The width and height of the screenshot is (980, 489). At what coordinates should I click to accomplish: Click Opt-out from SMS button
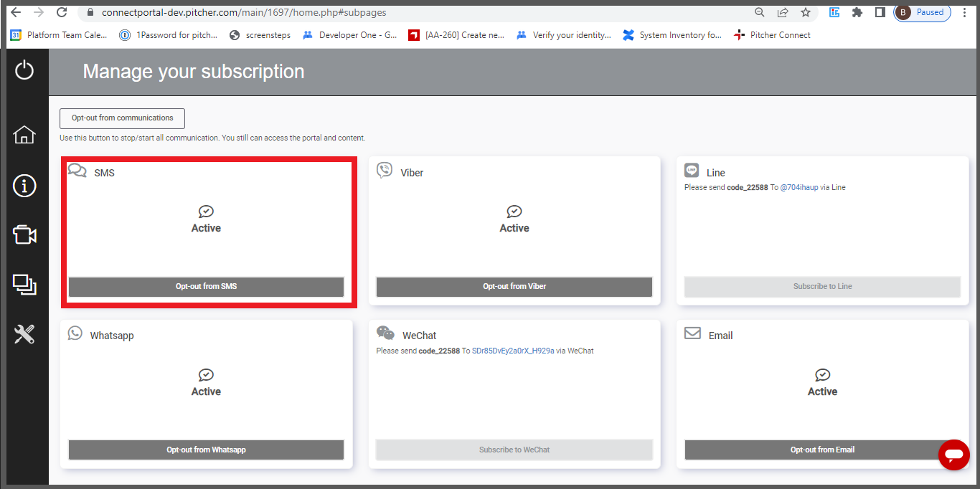[x=206, y=287]
